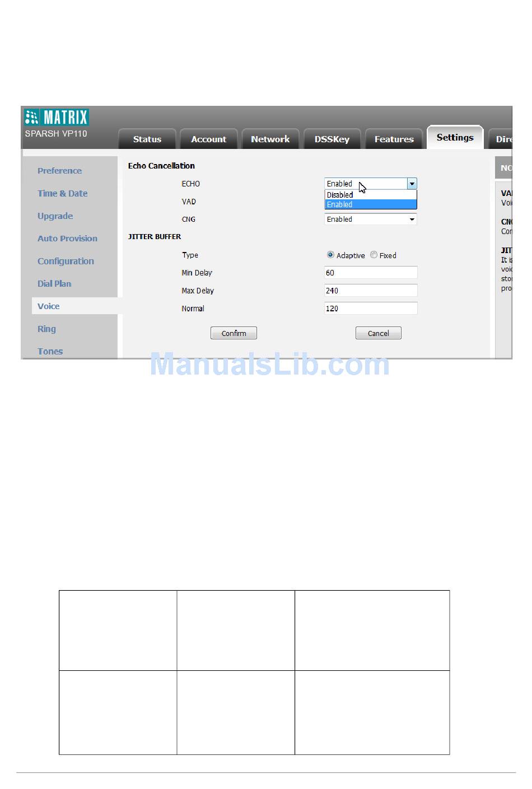The width and height of the screenshot is (532, 789).
Task: Open the Status tab
Action: coord(147,139)
